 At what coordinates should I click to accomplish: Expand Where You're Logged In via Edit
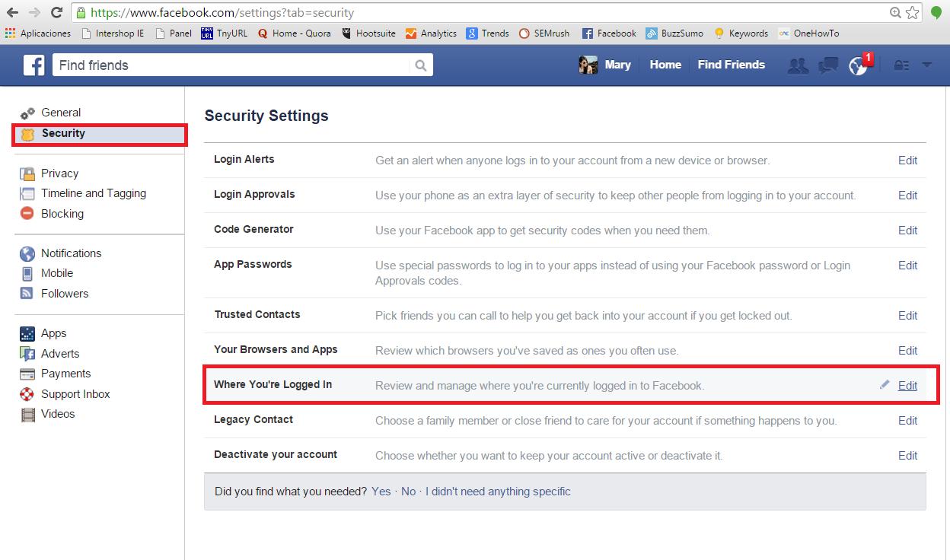(x=907, y=386)
